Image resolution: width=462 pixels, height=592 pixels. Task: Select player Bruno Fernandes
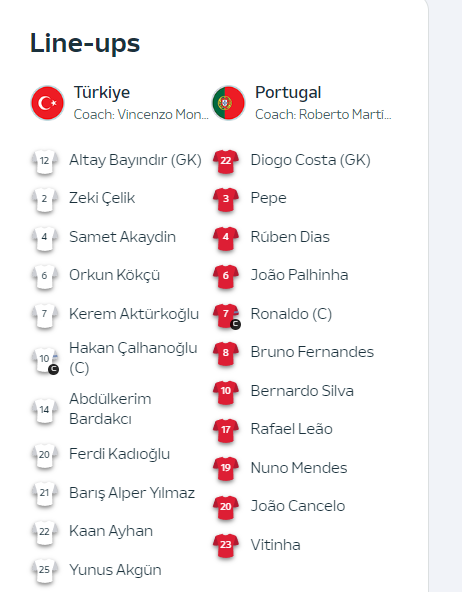click(x=312, y=352)
